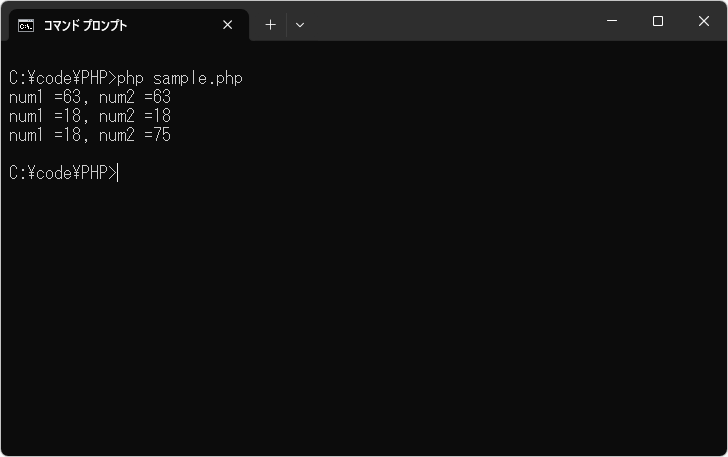Click the word "php" in the command line
The image size is (728, 457).
pyautogui.click(x=130, y=78)
